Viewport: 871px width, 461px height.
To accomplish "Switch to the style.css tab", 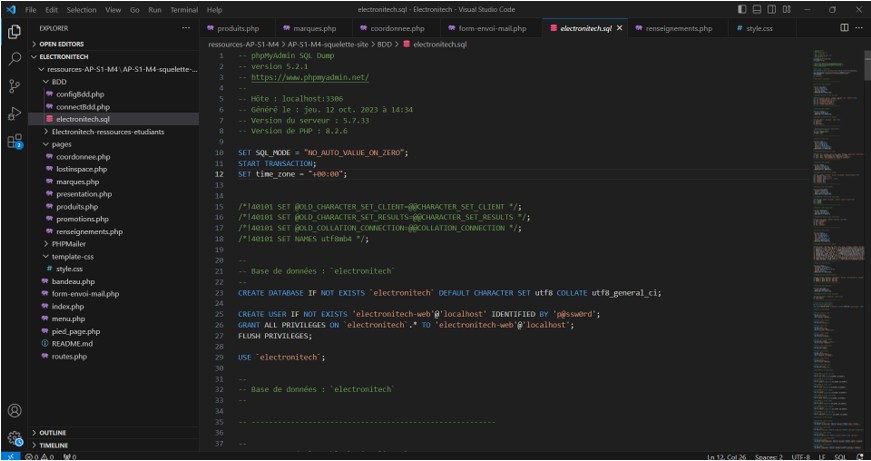I will click(x=760, y=28).
